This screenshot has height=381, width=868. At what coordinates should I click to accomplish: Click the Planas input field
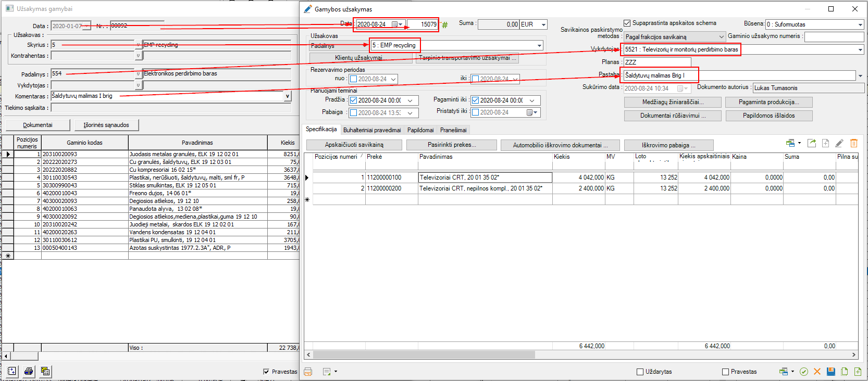(x=657, y=62)
